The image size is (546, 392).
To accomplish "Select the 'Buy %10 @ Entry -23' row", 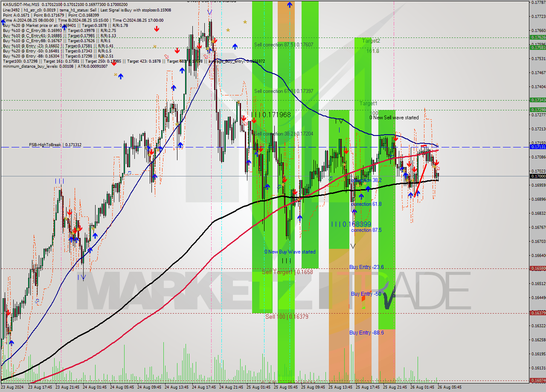I will coord(58,46).
